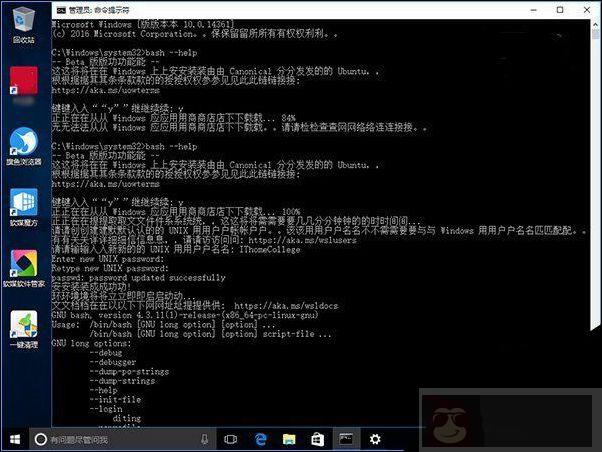The image size is (602, 452).
Task: Click the "Enter new UNIX password:" line
Action: coord(108,259)
